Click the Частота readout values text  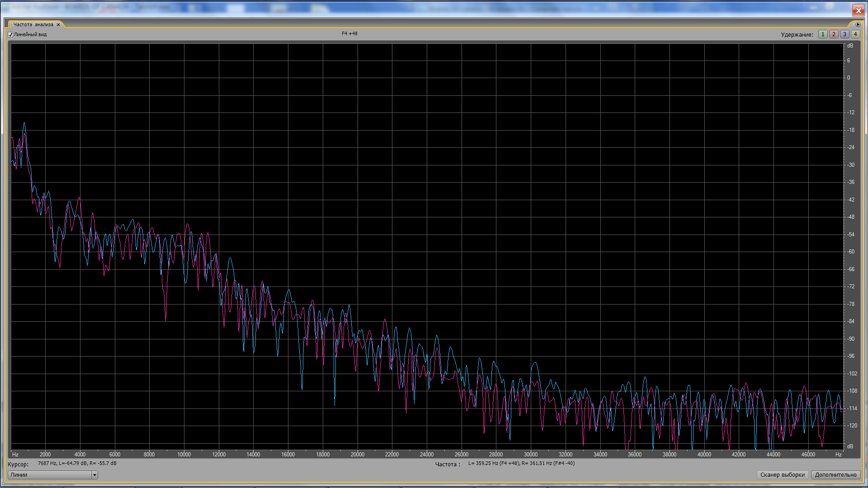(x=521, y=463)
